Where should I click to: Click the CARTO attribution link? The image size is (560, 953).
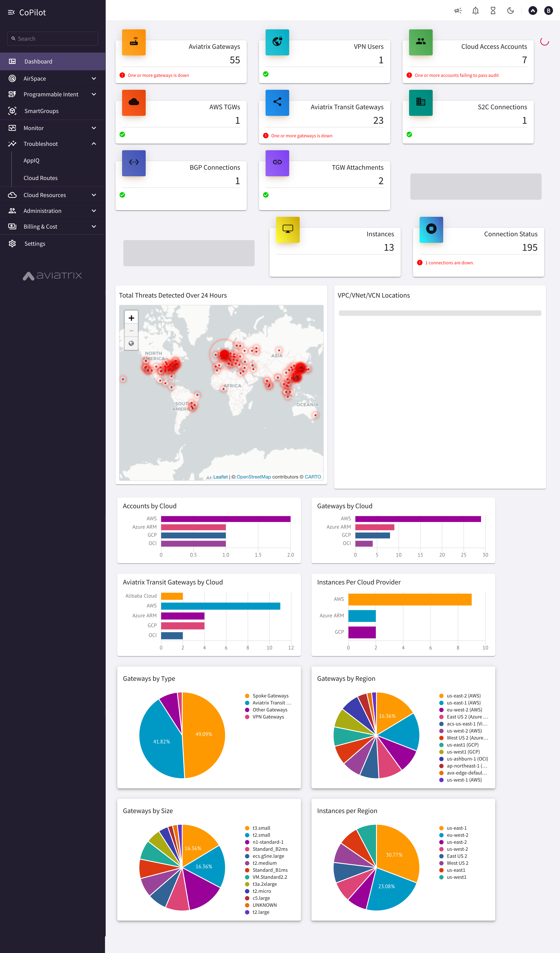[x=313, y=476]
